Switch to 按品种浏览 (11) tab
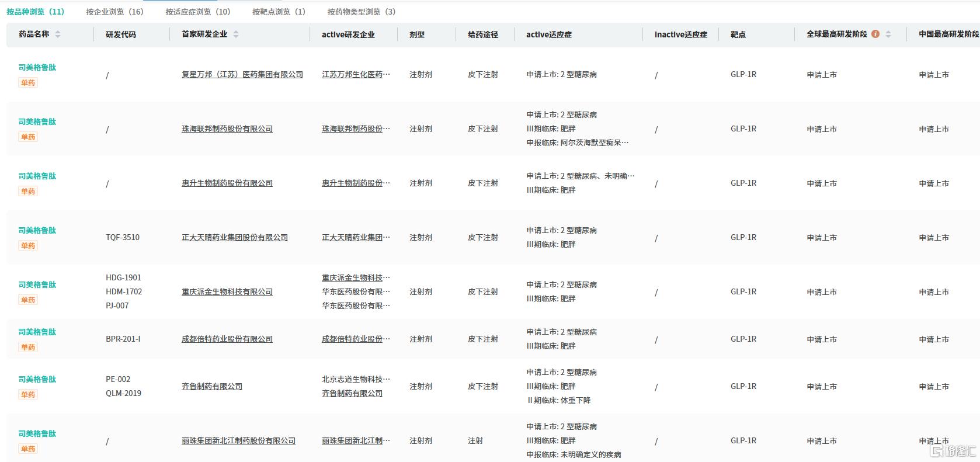 [36, 12]
